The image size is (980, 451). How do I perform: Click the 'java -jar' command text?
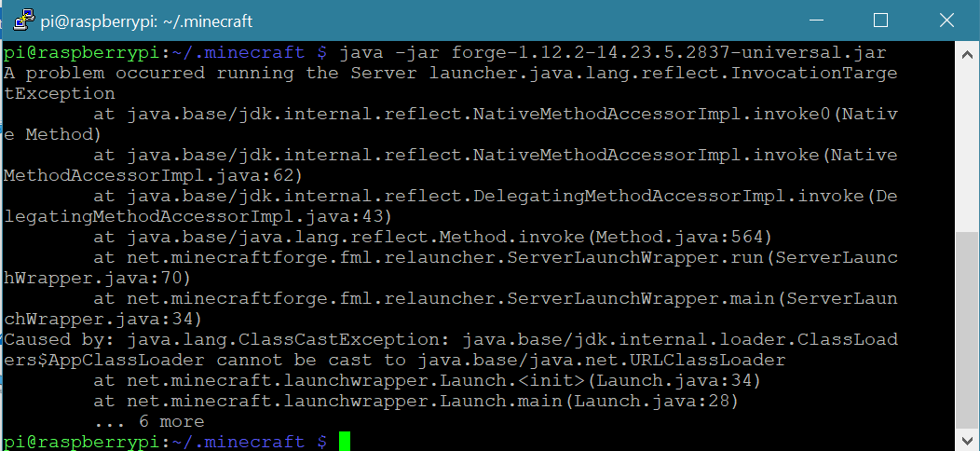389,52
